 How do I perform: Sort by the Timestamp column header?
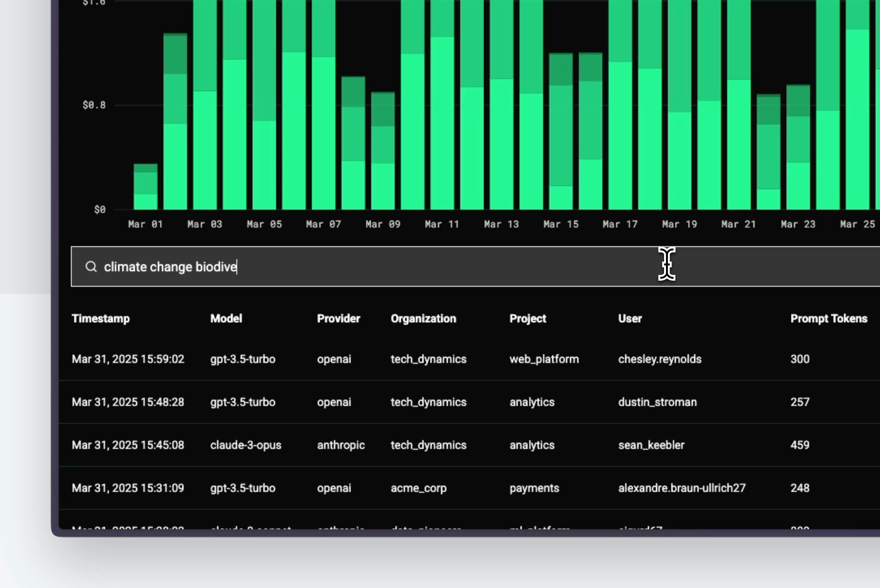point(100,319)
